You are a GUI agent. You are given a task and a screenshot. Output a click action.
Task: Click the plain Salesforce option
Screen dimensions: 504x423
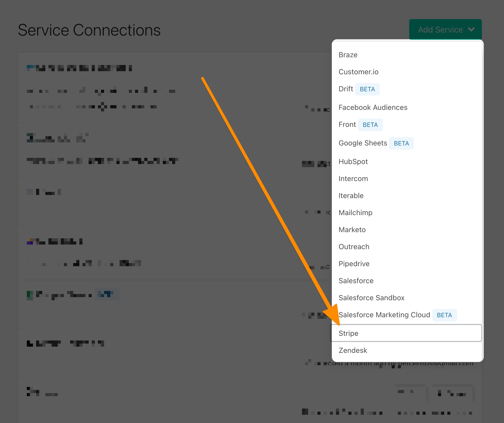pos(407,281)
